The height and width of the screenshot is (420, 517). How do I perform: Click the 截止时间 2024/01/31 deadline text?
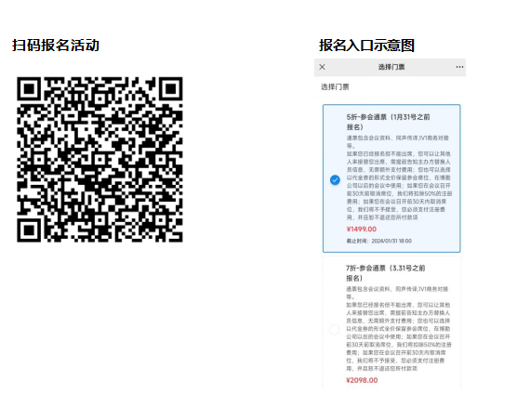(x=378, y=241)
